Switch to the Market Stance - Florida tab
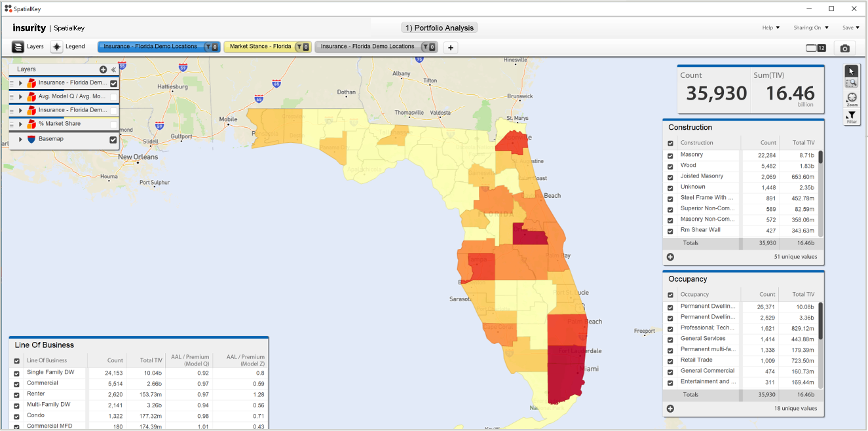This screenshot has height=431, width=868. click(261, 47)
